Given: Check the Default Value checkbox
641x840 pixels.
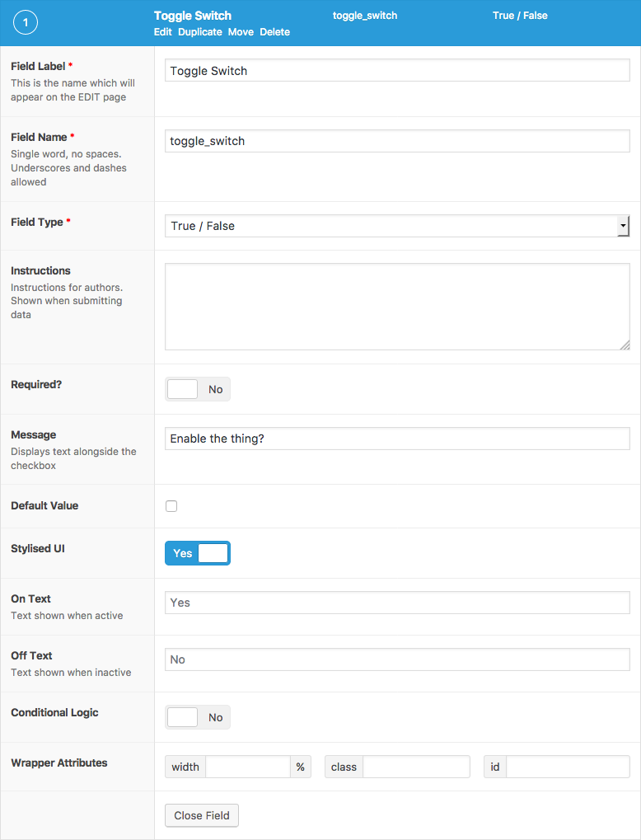Looking at the screenshot, I should point(171,506).
